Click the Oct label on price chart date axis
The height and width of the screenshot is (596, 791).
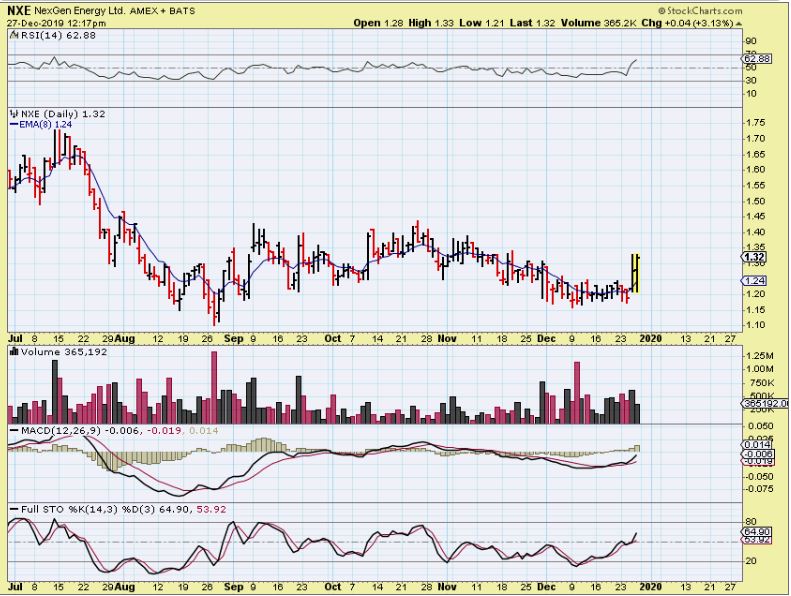[332, 339]
